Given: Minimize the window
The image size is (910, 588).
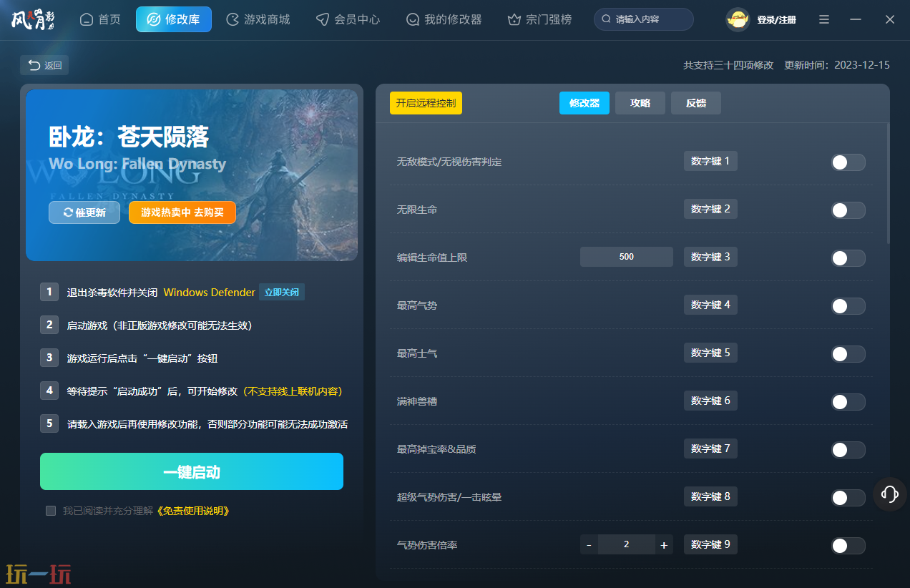Looking at the screenshot, I should pyautogui.click(x=856, y=19).
